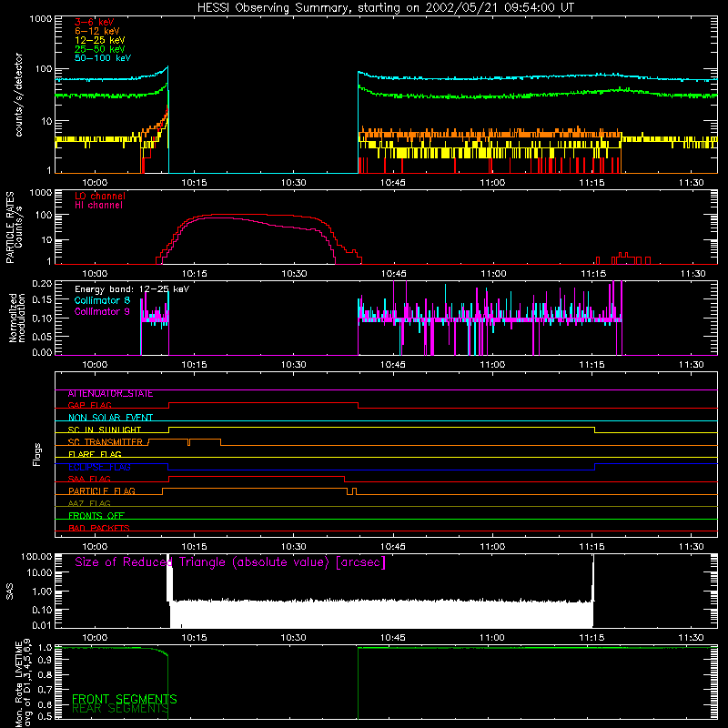Click the 'Energy band: 12-25 keV' caption
Viewport: 728px width, 728px height.
pos(132,289)
